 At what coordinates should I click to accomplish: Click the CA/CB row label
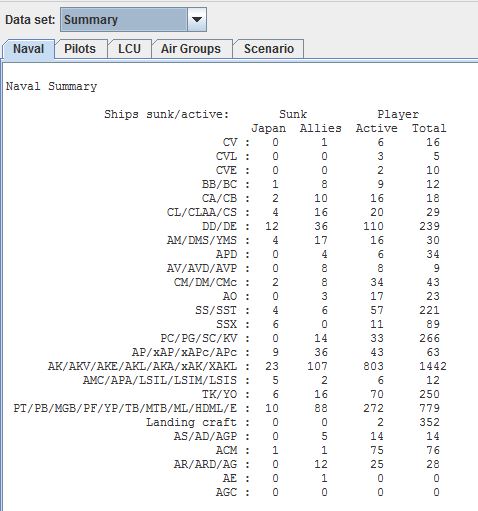click(220, 198)
